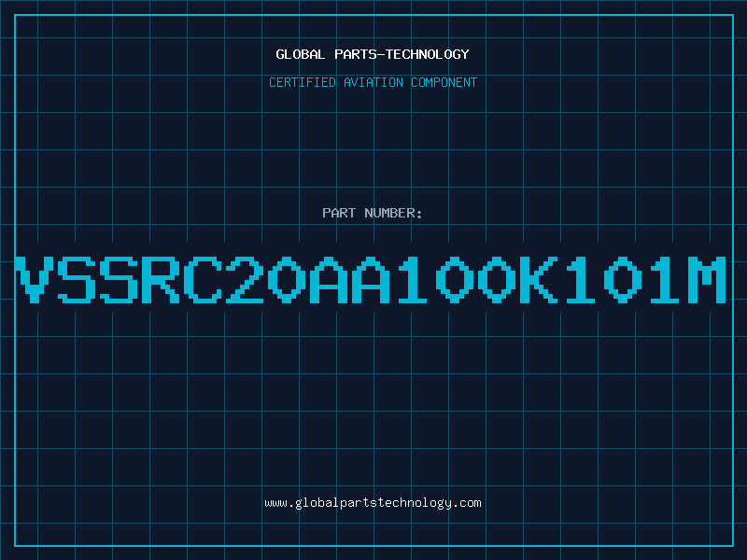Select the CERTIFIED AVIATION COMPONENT subtitle
Image resolution: width=747 pixels, height=560 pixels.
tap(373, 82)
